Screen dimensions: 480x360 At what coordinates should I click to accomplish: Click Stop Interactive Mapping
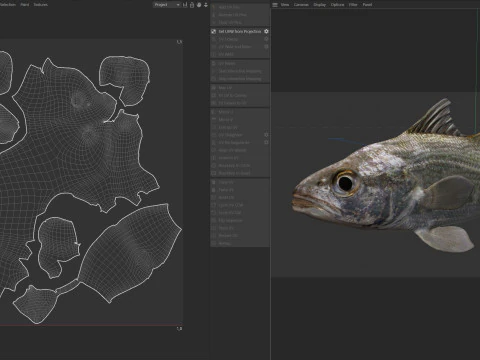click(240, 79)
